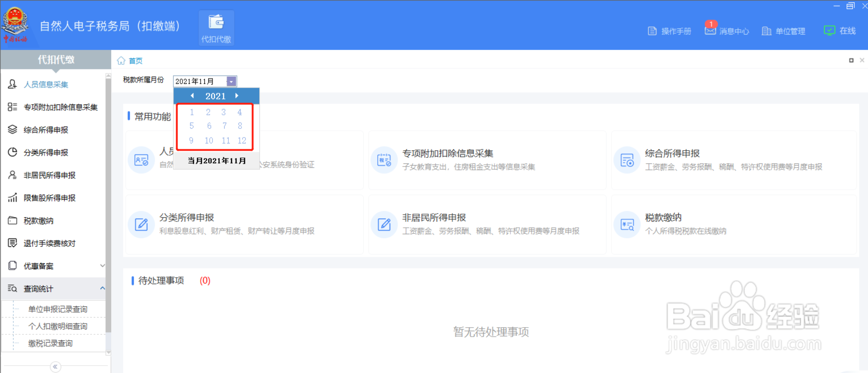Select month 8 in calendar
The width and height of the screenshot is (868, 373).
pyautogui.click(x=240, y=126)
